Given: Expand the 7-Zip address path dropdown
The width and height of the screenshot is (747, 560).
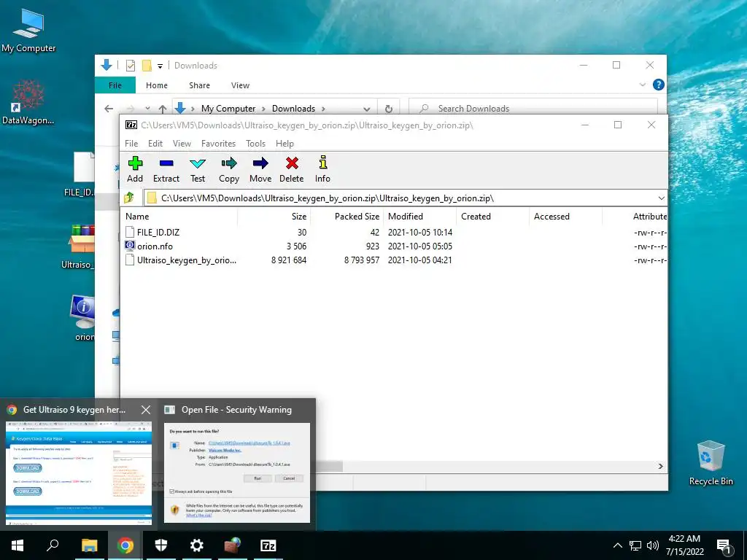Looking at the screenshot, I should click(661, 198).
